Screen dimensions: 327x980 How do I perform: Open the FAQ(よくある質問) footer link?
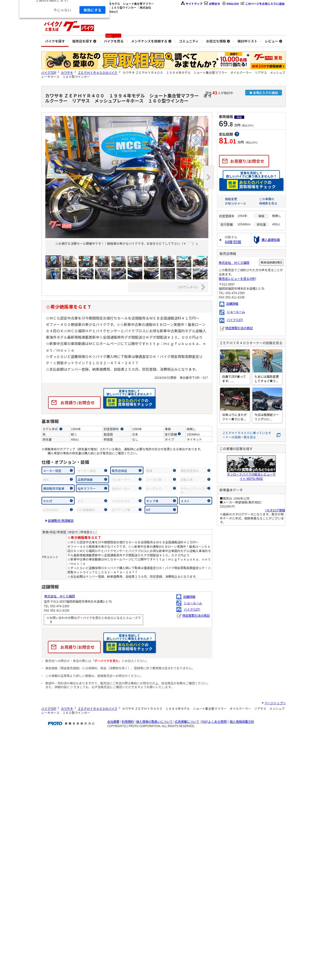point(214,721)
